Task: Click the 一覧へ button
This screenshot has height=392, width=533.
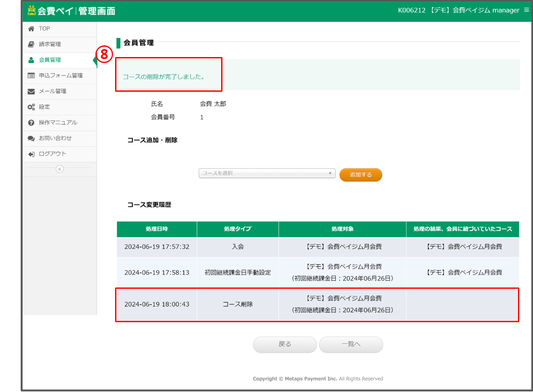Action: tap(351, 344)
